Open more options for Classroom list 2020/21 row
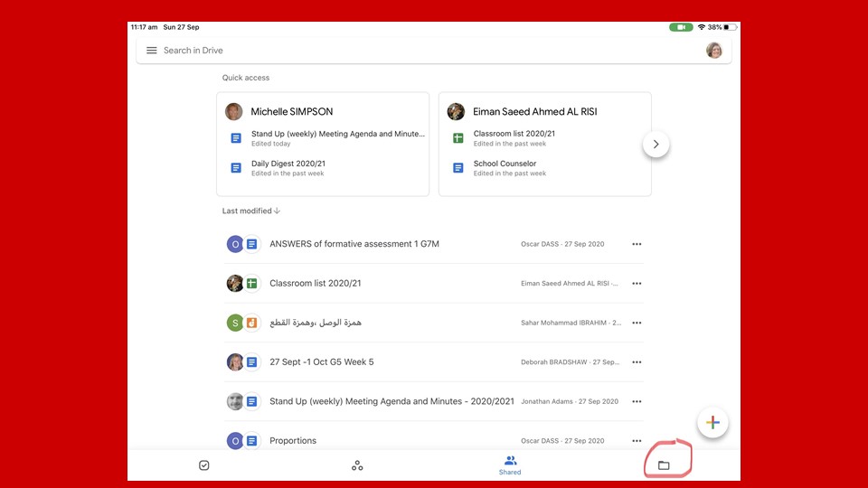Viewport: 868px width, 488px height. [x=637, y=284]
